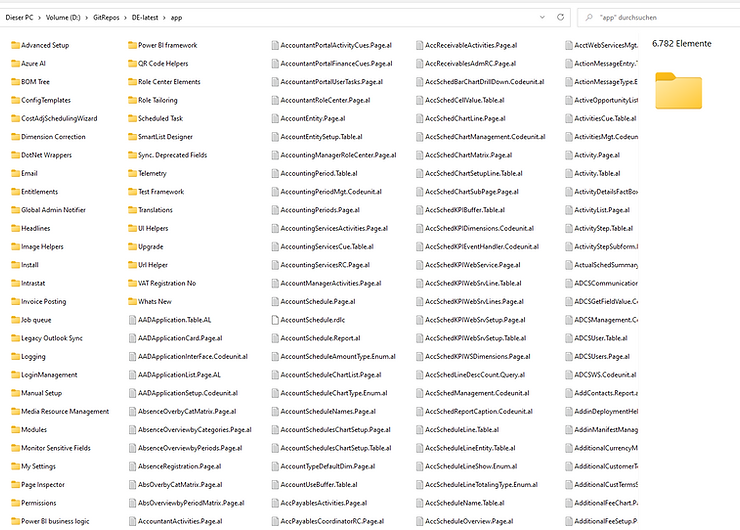Select the Whats New folder
The image size is (740, 530).
point(154,301)
